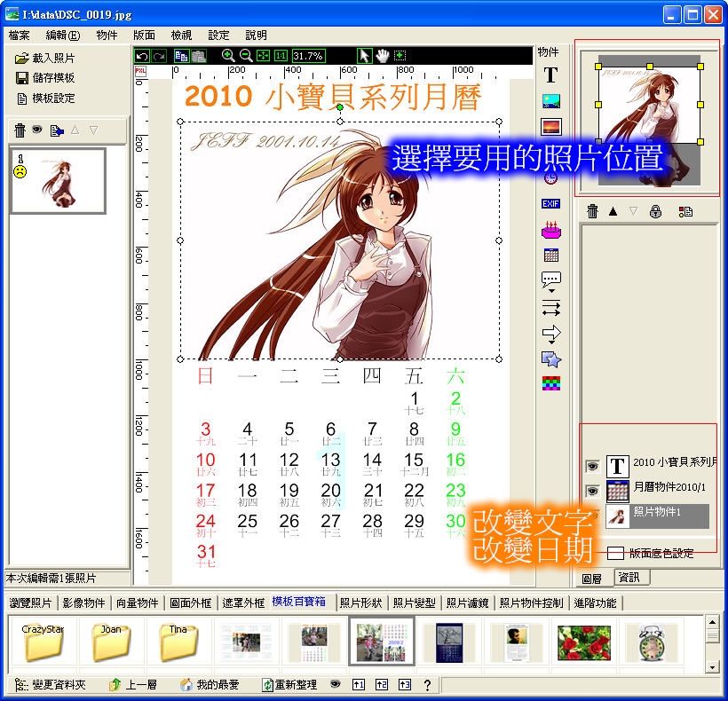This screenshot has width=728, height=701.
Task: Delete the photo using the photo-list trash icon
Action: (x=20, y=130)
